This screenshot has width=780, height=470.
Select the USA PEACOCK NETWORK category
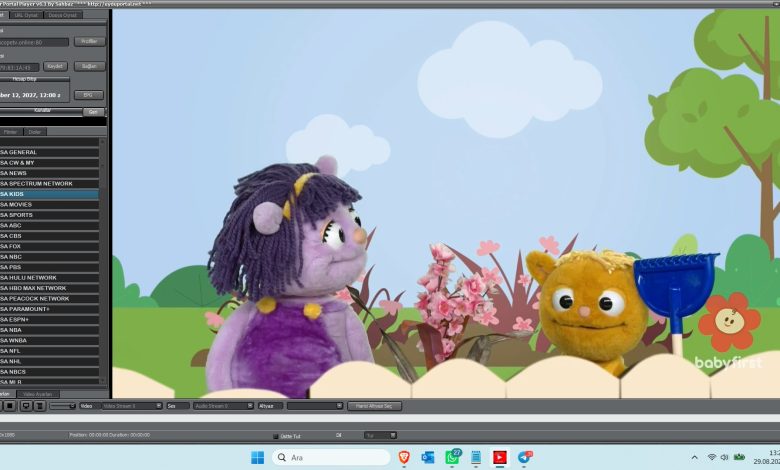coord(49,298)
